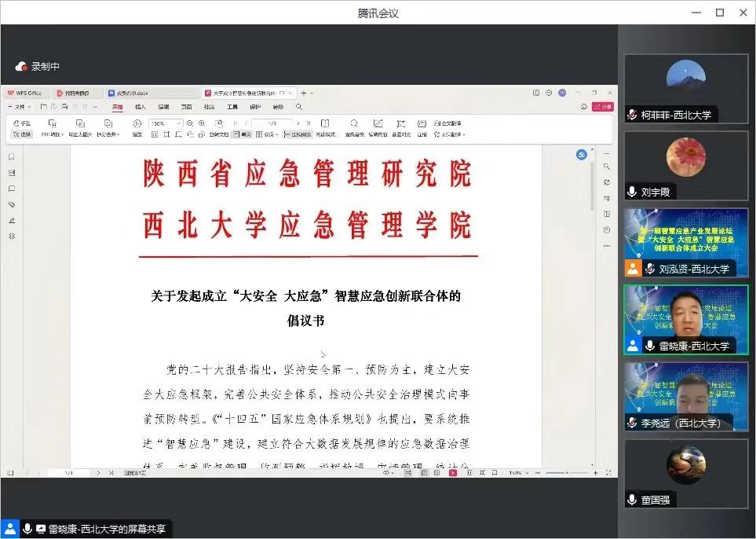The height and width of the screenshot is (539, 756).
Task: Open the bookmark panel in left sidebar
Action: point(11,157)
